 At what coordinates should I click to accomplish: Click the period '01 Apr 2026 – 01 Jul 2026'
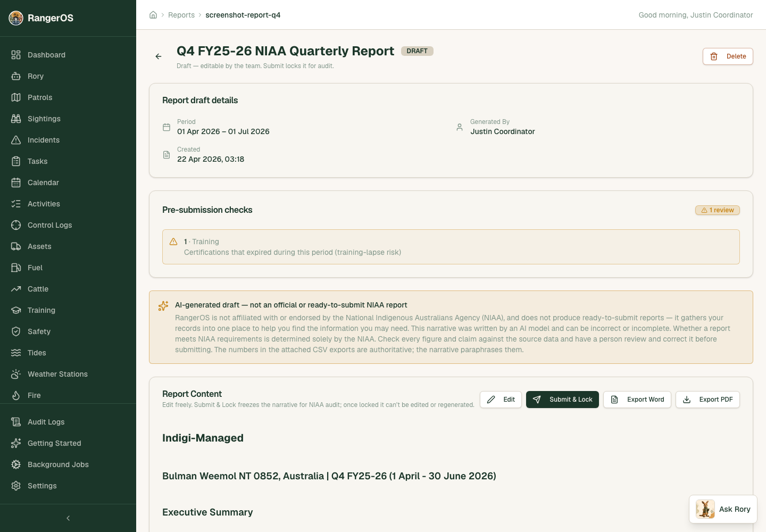pos(223,131)
